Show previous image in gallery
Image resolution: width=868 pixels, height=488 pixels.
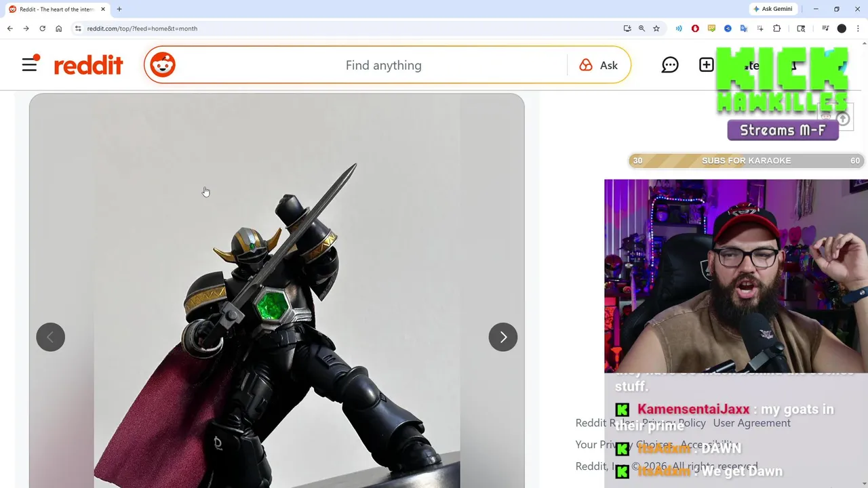point(50,337)
